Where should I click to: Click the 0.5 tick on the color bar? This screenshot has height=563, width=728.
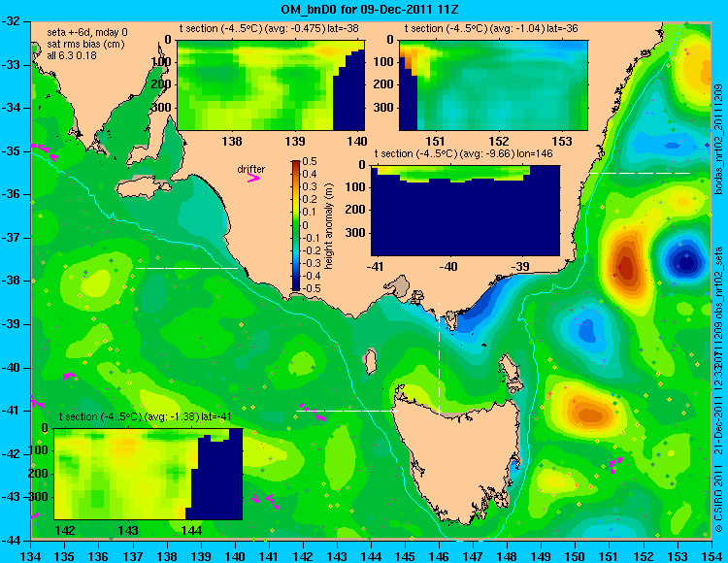(310, 161)
